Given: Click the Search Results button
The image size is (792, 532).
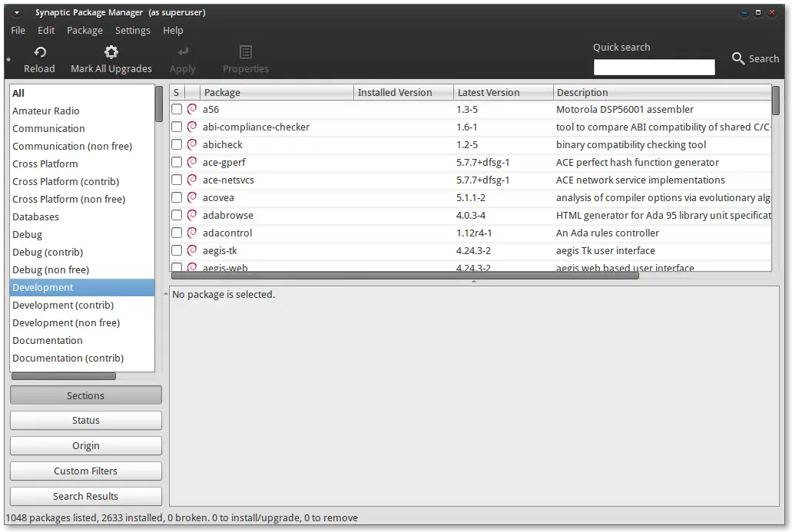Looking at the screenshot, I should [x=86, y=496].
